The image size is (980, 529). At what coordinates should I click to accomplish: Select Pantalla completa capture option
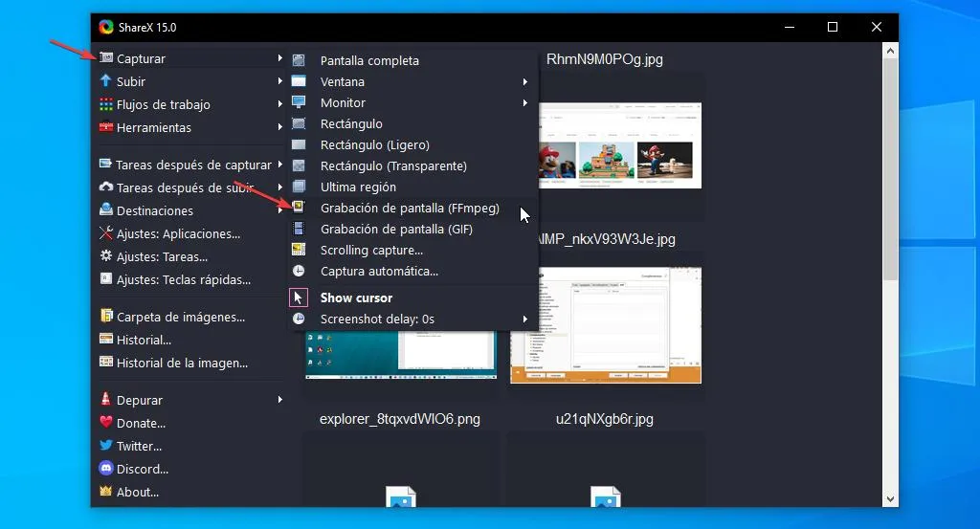[x=369, y=60]
